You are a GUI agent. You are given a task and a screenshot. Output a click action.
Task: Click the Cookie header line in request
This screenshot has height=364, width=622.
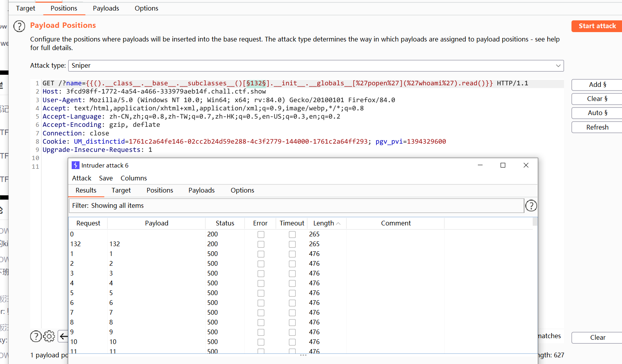point(244,142)
